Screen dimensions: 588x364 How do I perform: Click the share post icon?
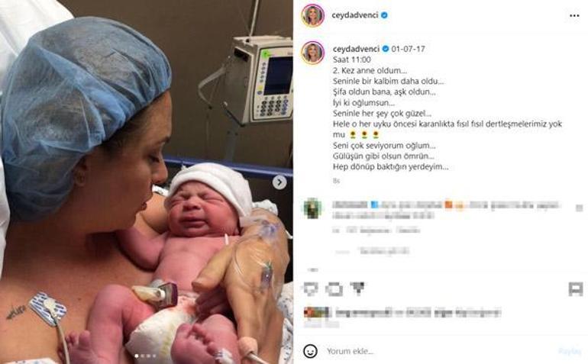[x=357, y=288]
